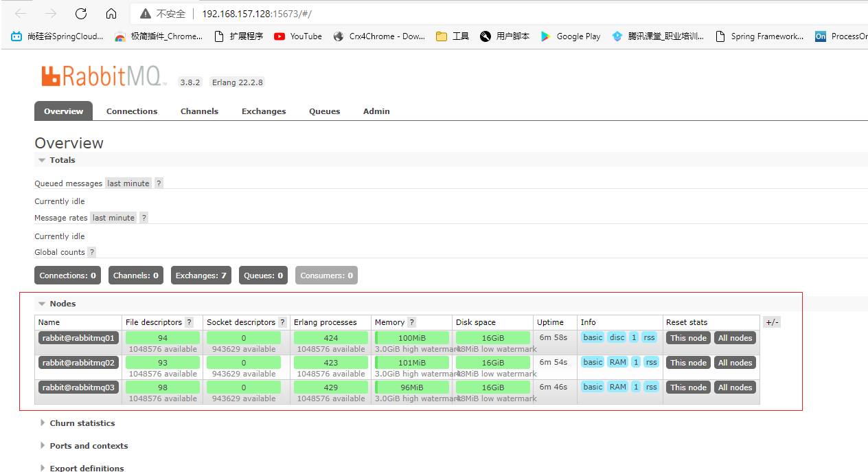
Task: Click the Channels: 0 count button
Action: [x=136, y=276]
